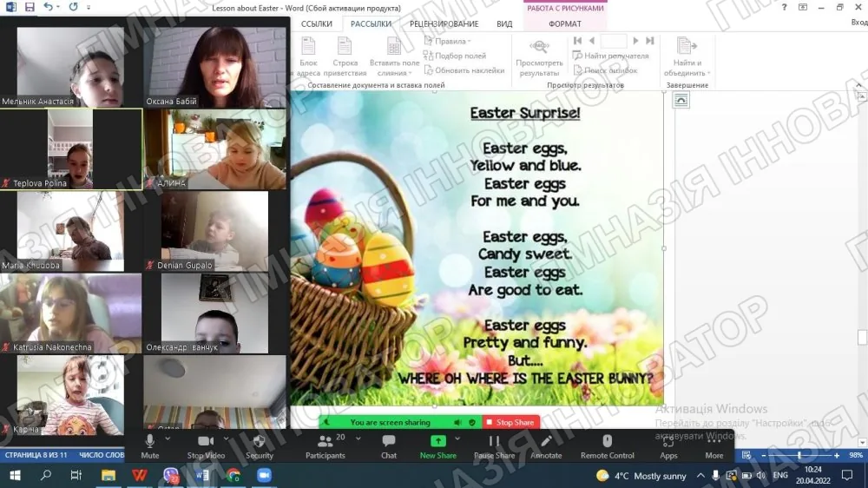The width and height of the screenshot is (868, 488).
Task: Open File Explorer from taskbar
Action: point(108,475)
